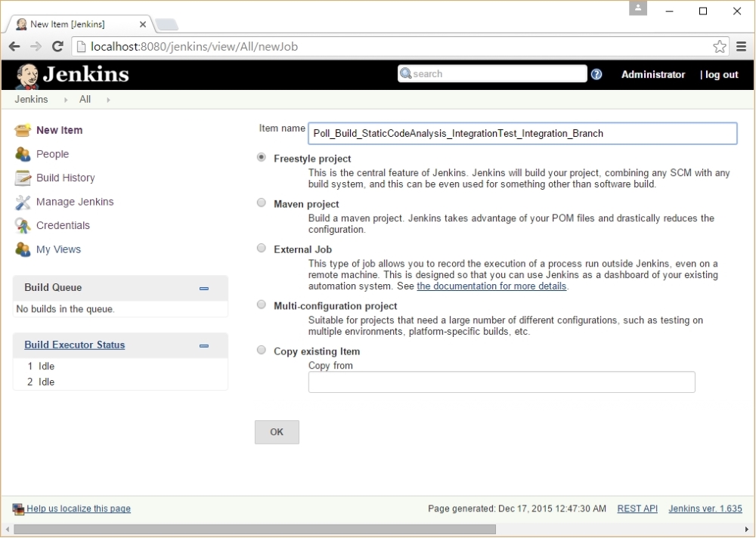Click the horizontal scrollbar right arrow
The width and height of the screenshot is (756, 538).
click(x=747, y=530)
